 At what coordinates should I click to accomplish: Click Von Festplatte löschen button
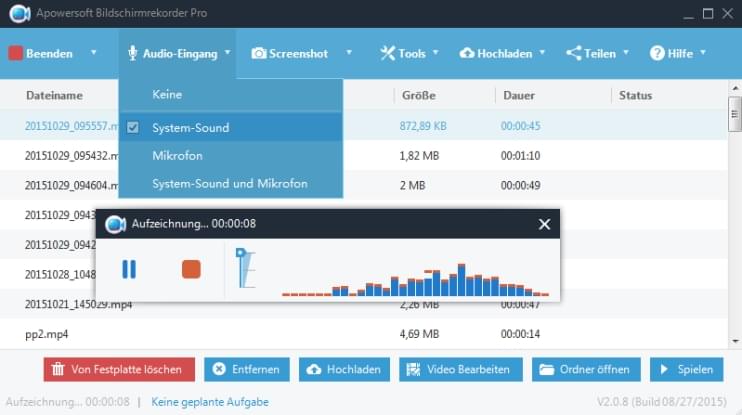pyautogui.click(x=119, y=369)
